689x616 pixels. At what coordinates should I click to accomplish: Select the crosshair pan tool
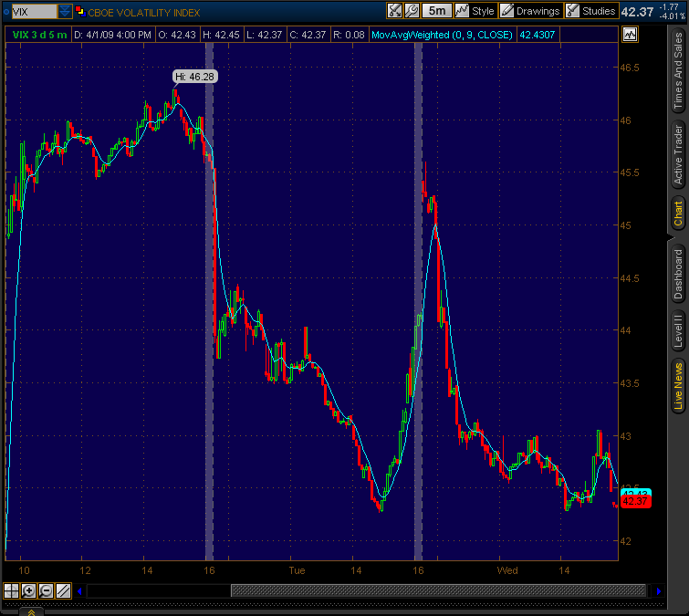click(x=11, y=591)
